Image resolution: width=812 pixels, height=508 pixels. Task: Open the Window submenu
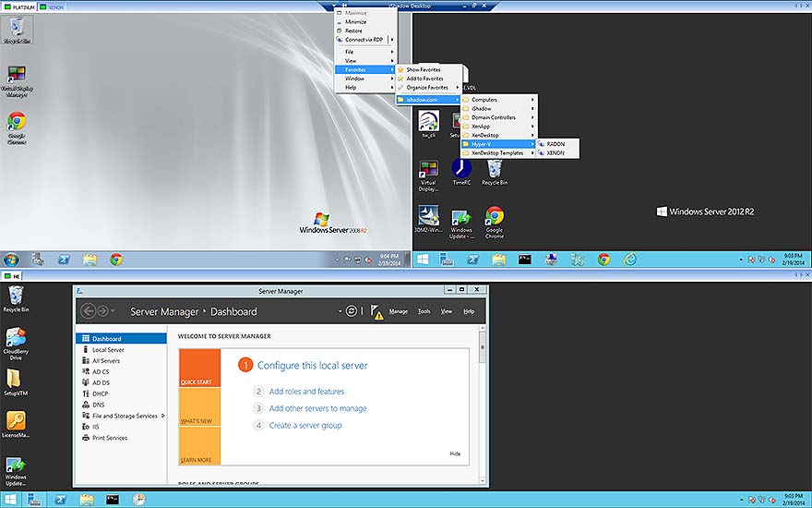(365, 79)
